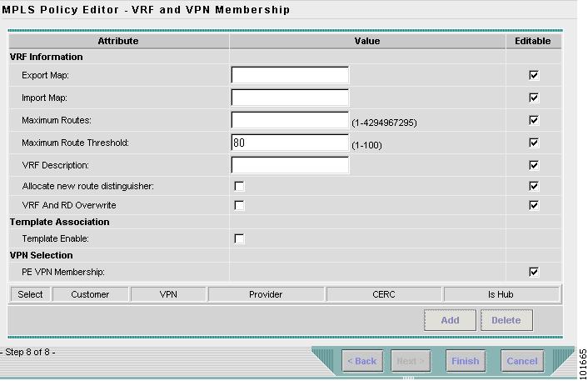Click the Add button
This screenshot has height=381, width=588.
(x=450, y=320)
